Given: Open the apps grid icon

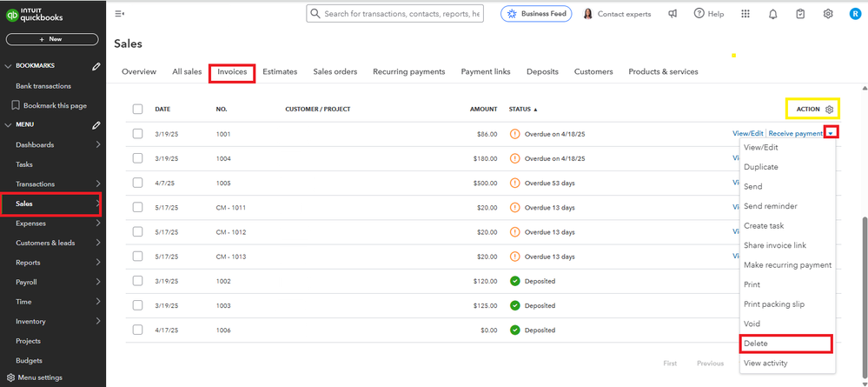Looking at the screenshot, I should coord(745,14).
